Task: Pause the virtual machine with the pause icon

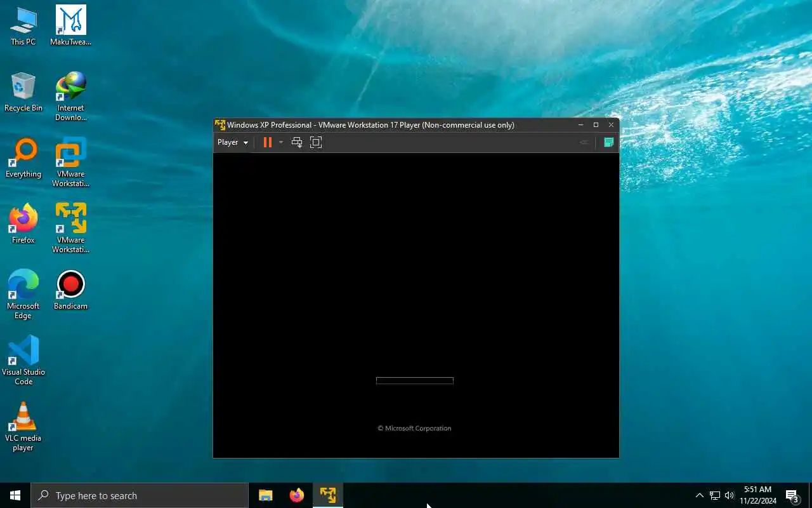Action: (x=268, y=142)
